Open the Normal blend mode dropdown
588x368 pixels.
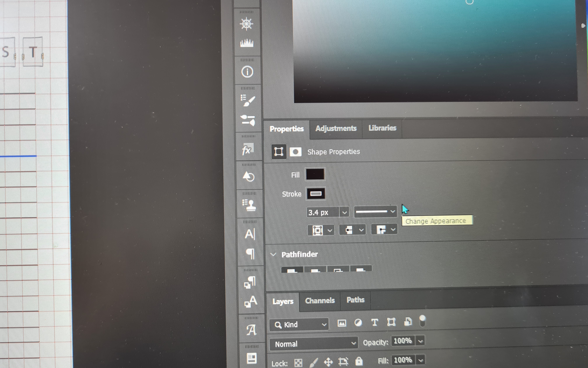point(314,344)
